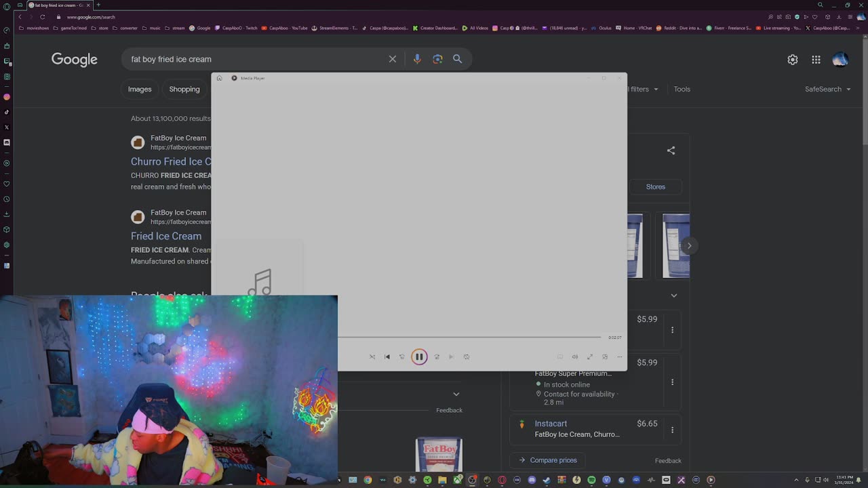Switch to Images results tab
The height and width of the screenshot is (488, 868).
coord(140,89)
